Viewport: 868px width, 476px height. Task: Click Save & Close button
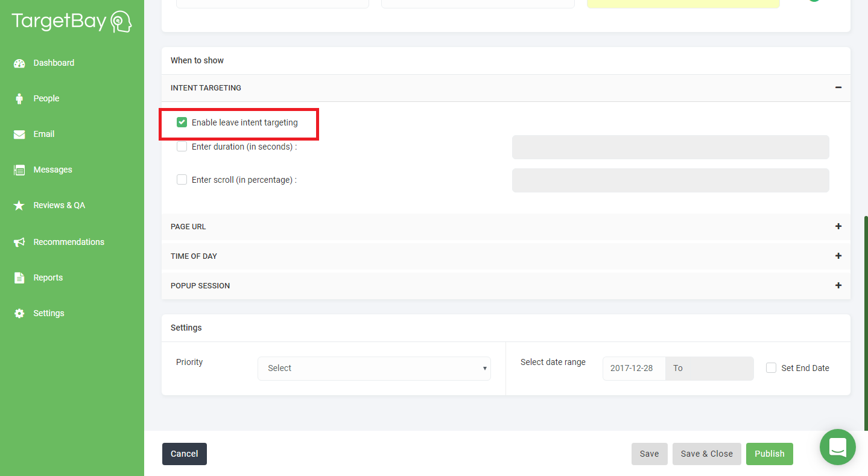click(707, 454)
